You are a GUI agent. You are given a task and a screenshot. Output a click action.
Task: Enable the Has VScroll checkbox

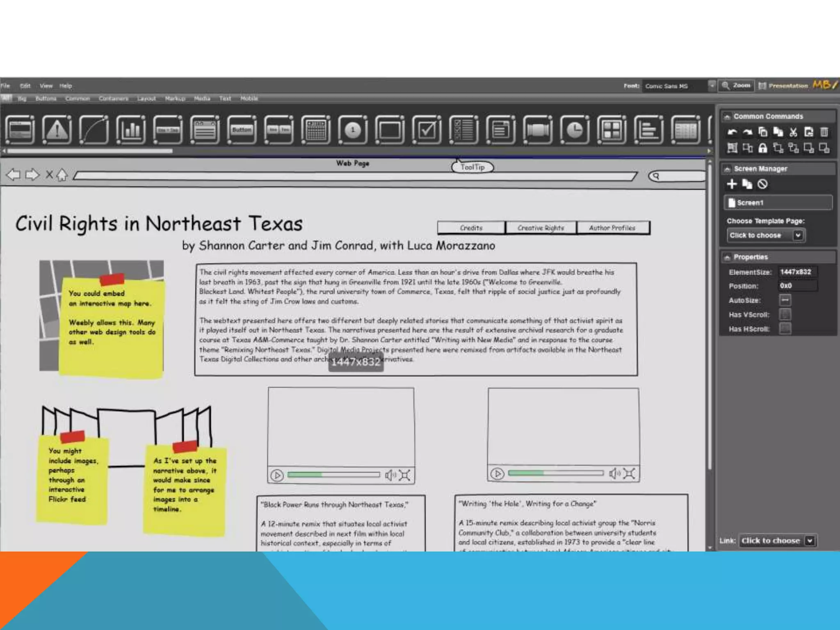(785, 315)
